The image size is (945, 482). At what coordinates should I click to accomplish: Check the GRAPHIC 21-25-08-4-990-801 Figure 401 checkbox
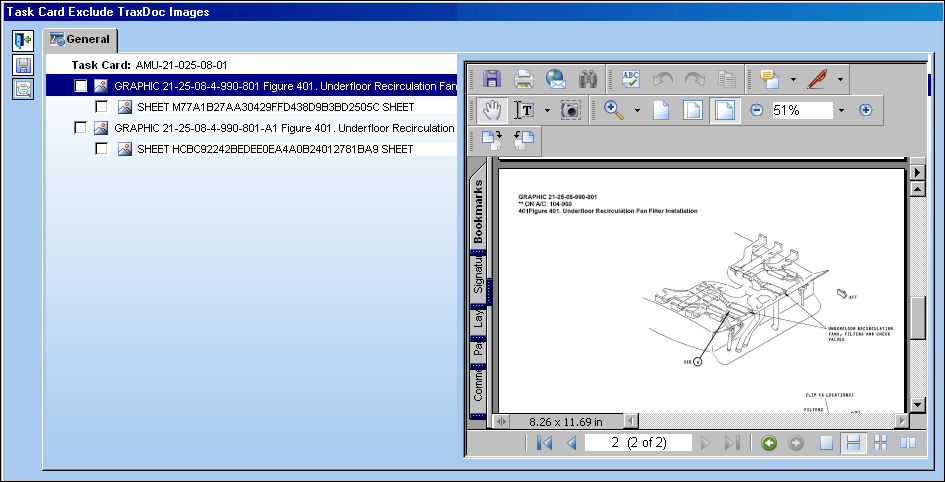tap(80, 86)
